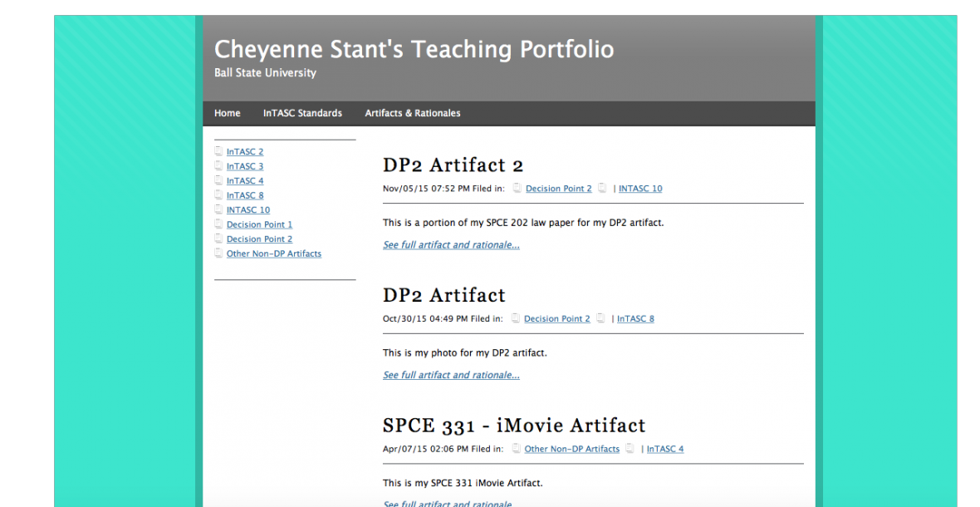The image size is (980, 507).
Task: Click the page icon beside sidebar InTASC 8
Action: coord(218,195)
